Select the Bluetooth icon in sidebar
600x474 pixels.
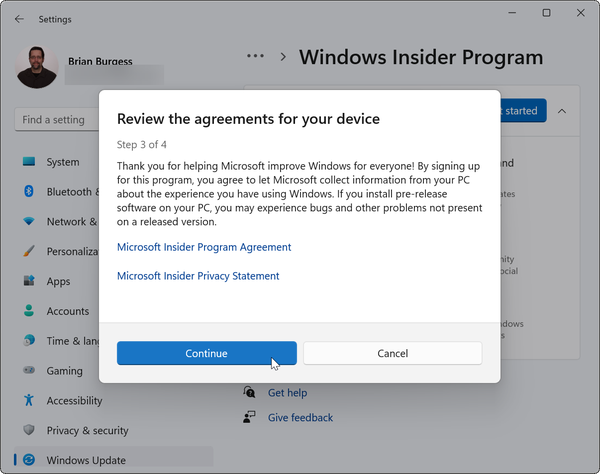pyautogui.click(x=29, y=191)
